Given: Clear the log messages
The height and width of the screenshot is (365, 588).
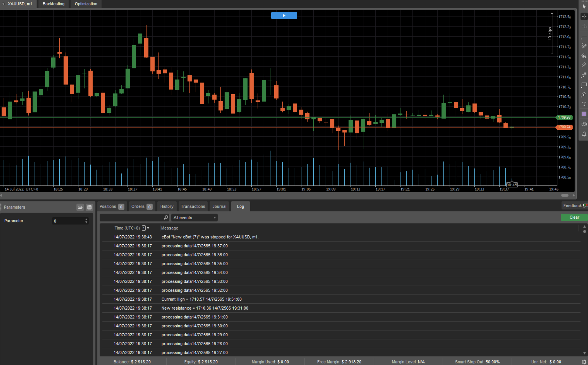Looking at the screenshot, I should coord(574,217).
